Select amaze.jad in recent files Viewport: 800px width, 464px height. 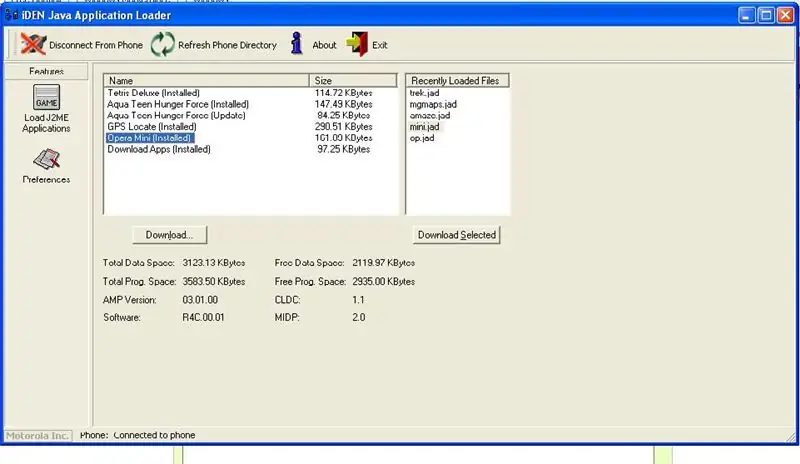pos(430,115)
